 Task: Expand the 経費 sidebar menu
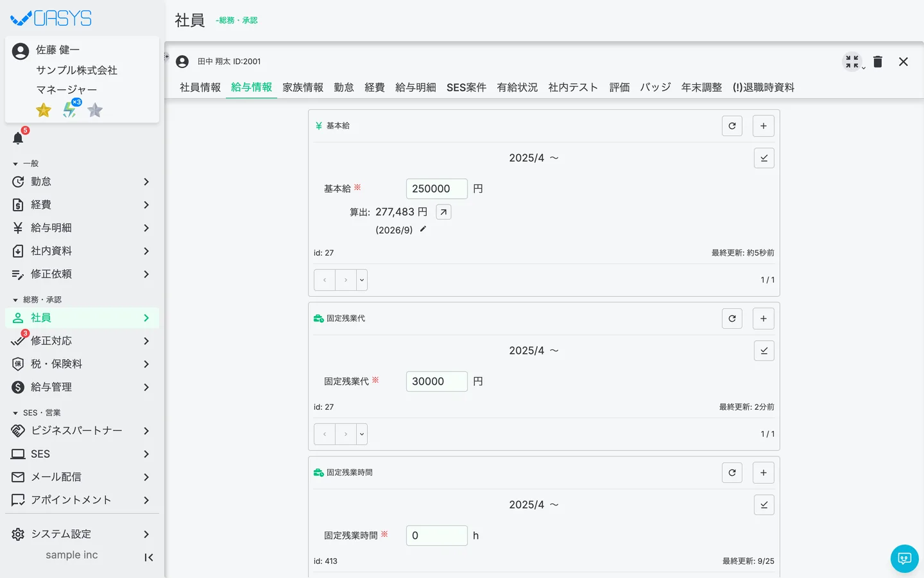point(82,205)
